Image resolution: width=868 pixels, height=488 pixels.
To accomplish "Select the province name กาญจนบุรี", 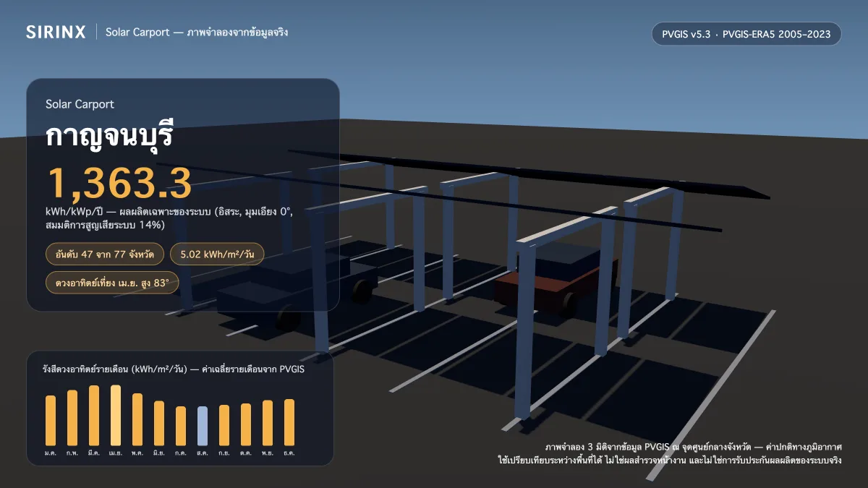I will pyautogui.click(x=110, y=137).
